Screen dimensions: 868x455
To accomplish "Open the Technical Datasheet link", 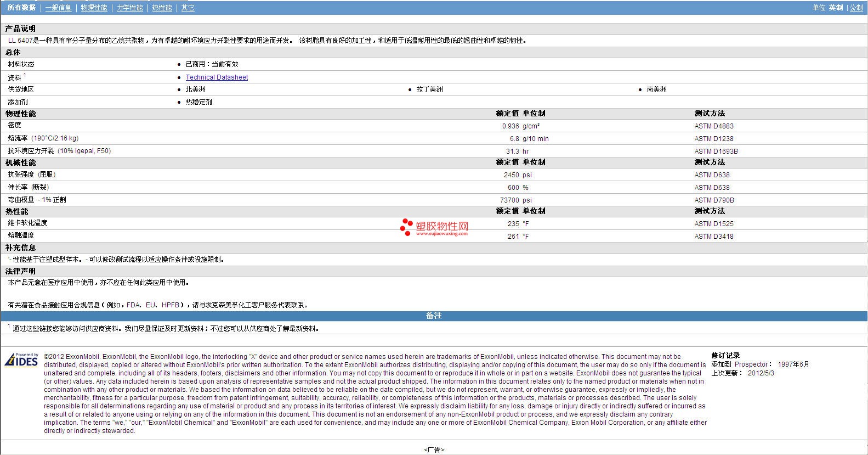I will point(217,77).
